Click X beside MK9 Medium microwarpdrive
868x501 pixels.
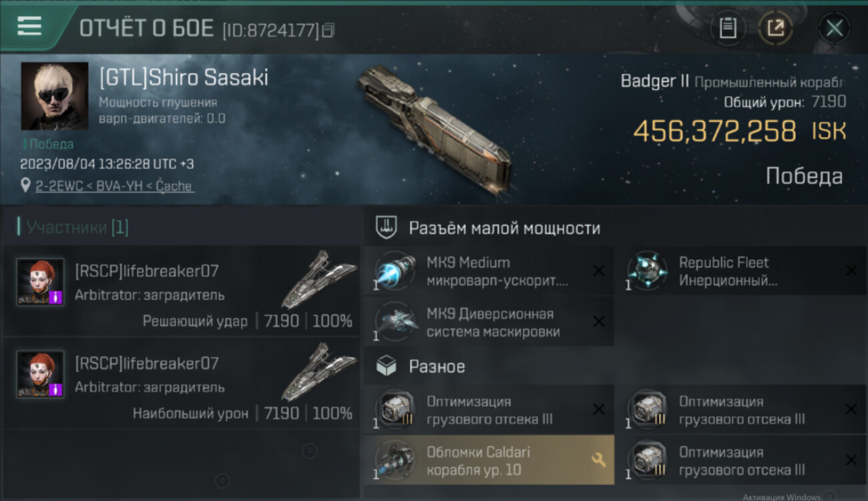(x=599, y=271)
